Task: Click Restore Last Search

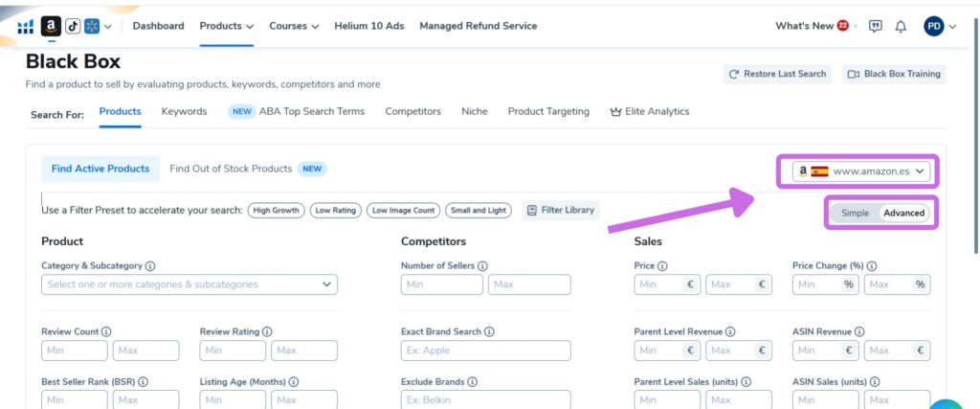Action: click(777, 74)
